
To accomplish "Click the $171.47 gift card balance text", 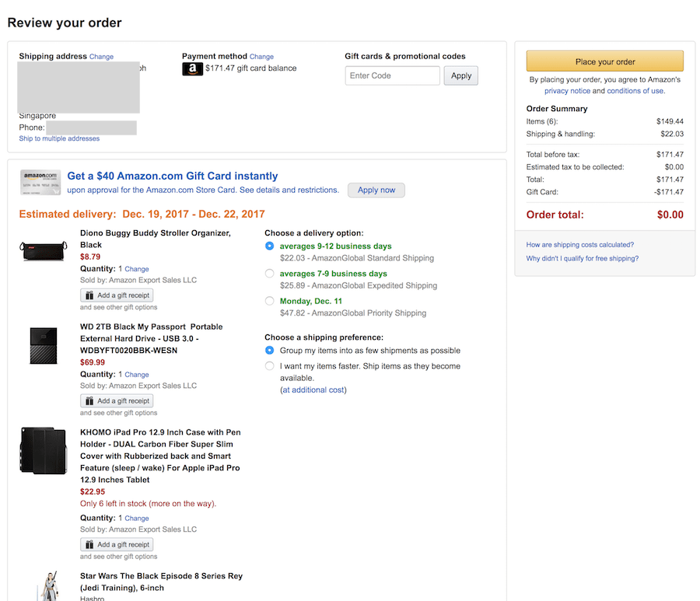I will [x=251, y=68].
